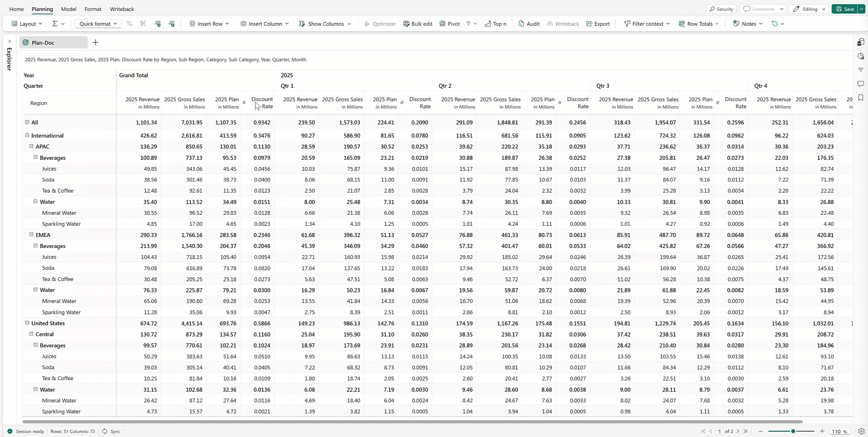Screen dimensions: 868x437
Task: Click the Save button
Action: coord(844,9)
